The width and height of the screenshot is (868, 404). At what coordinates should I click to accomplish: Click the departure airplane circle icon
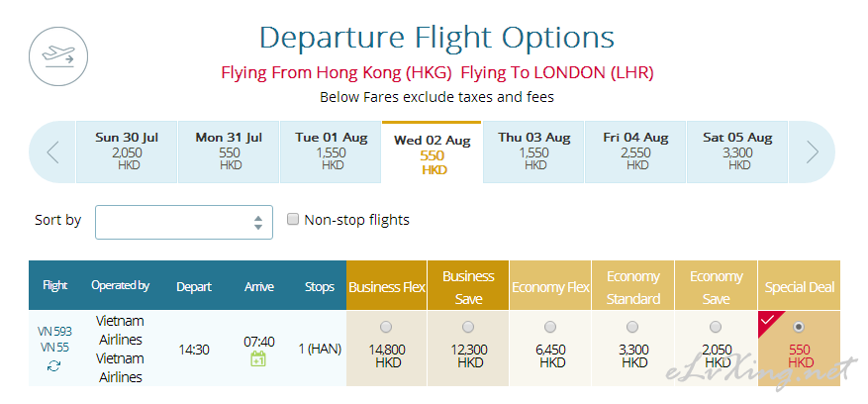[x=58, y=56]
